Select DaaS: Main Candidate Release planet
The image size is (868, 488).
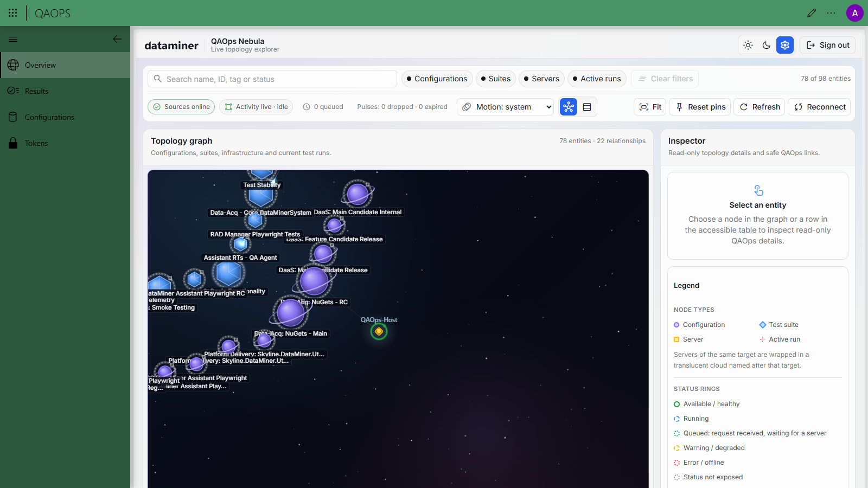pos(323,253)
